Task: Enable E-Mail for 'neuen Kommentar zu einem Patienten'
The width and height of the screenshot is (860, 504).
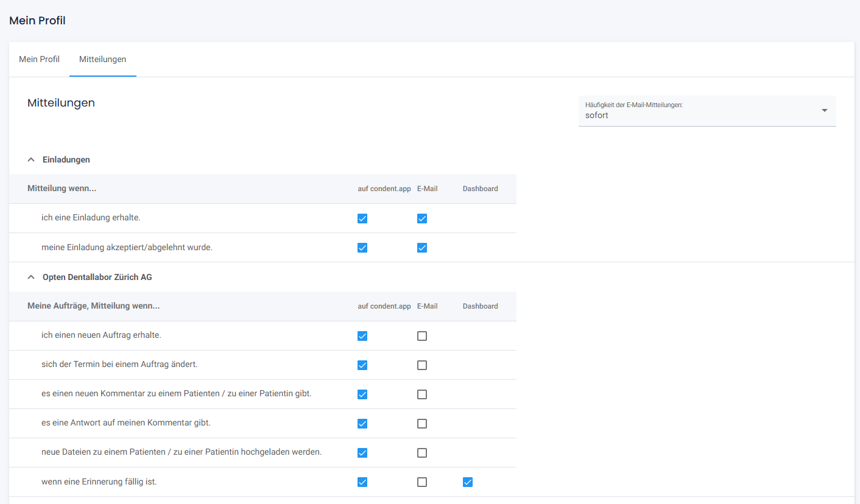Action: pyautogui.click(x=422, y=394)
